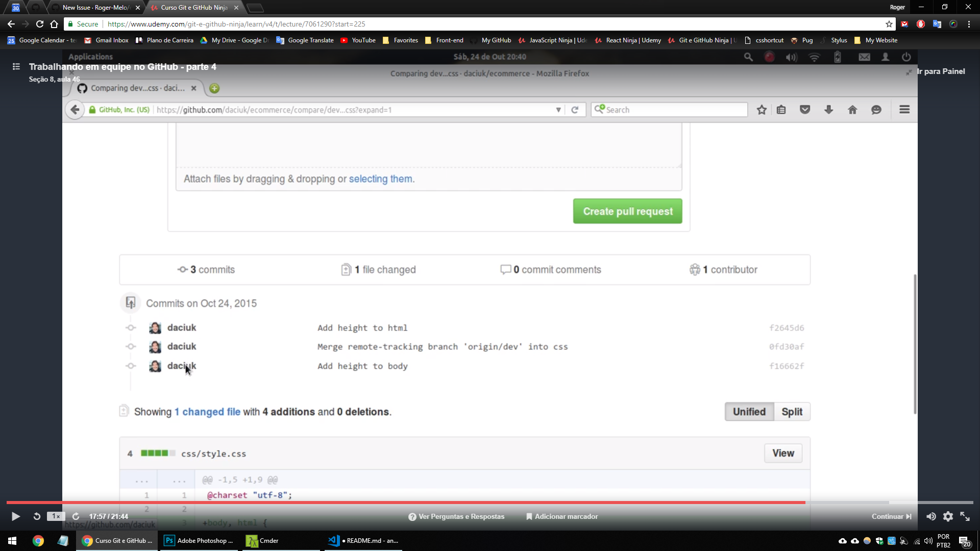Click the selecting them link
This screenshot has height=551, width=980.
[x=380, y=179]
